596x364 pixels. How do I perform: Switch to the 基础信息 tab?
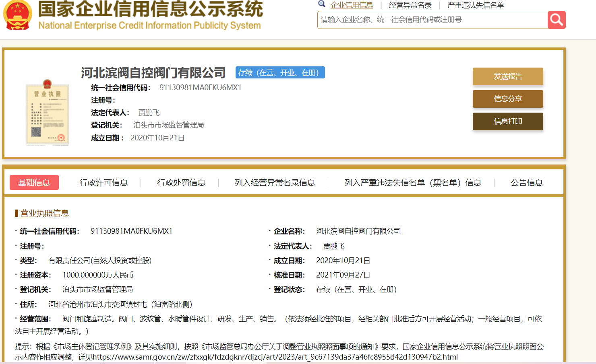(34, 183)
